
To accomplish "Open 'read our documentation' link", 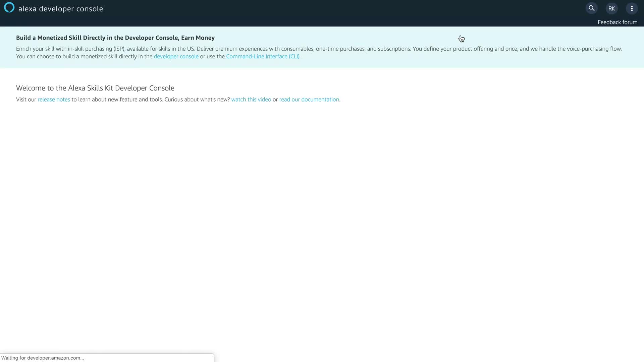I will coord(309,100).
